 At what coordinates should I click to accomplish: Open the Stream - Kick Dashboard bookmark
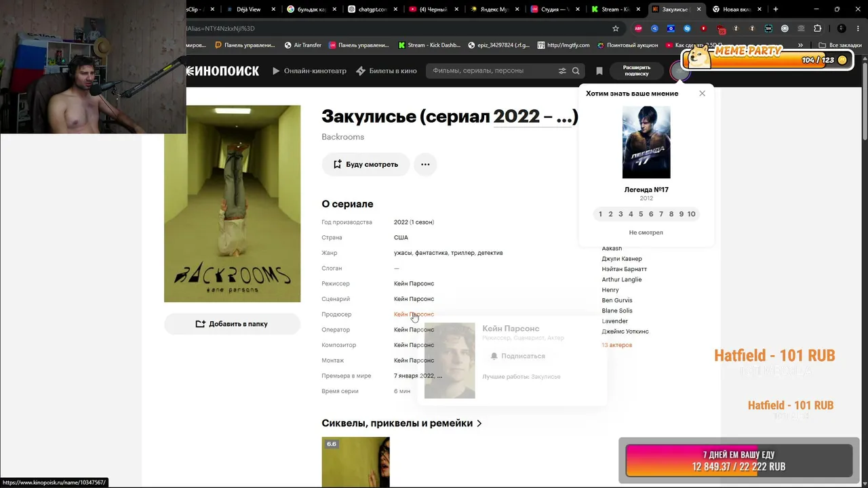tap(429, 45)
